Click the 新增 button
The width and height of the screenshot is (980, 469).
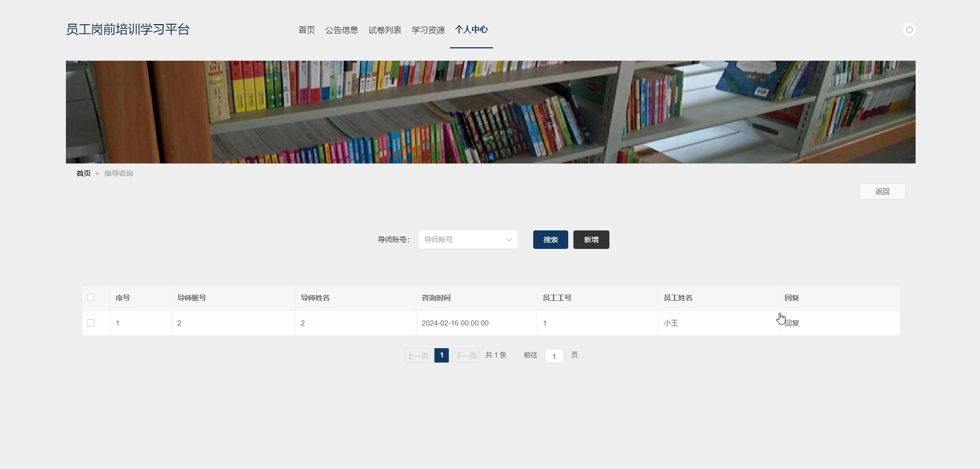pyautogui.click(x=591, y=240)
